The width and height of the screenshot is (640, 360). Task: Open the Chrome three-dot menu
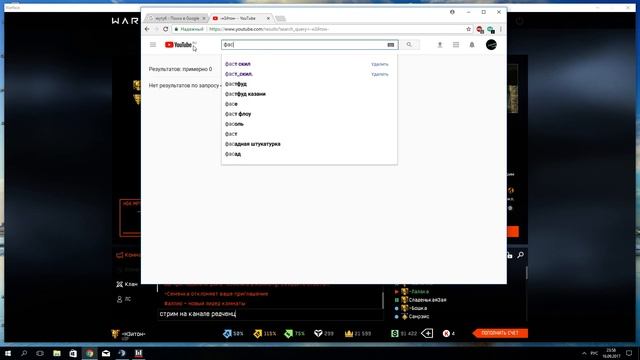[x=501, y=29]
